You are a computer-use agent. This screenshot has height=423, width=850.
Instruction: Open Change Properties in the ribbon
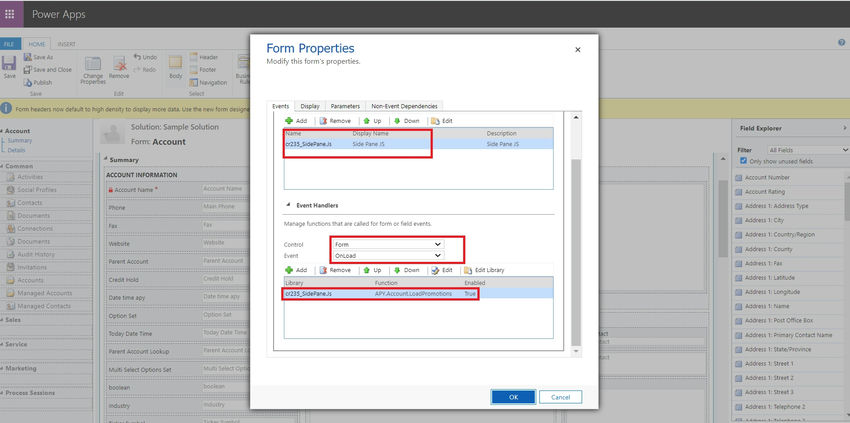click(93, 70)
